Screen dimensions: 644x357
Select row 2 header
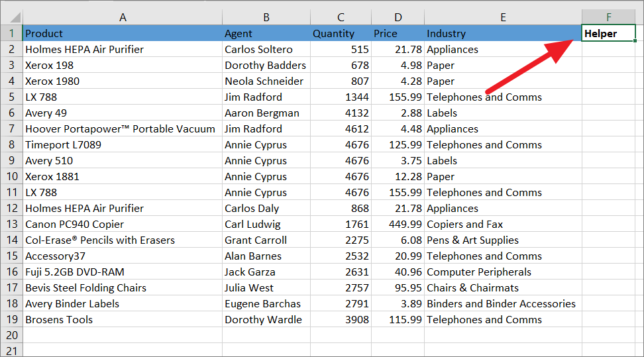[x=11, y=49]
